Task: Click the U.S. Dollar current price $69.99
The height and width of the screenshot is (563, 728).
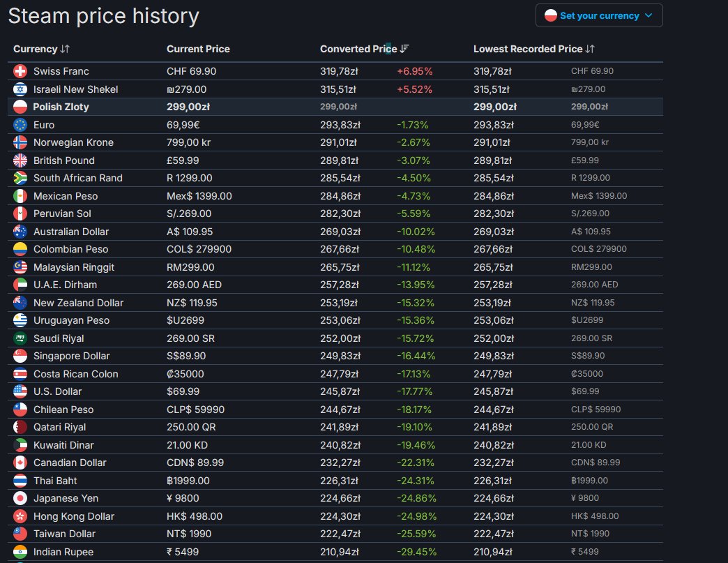Action: pos(183,391)
